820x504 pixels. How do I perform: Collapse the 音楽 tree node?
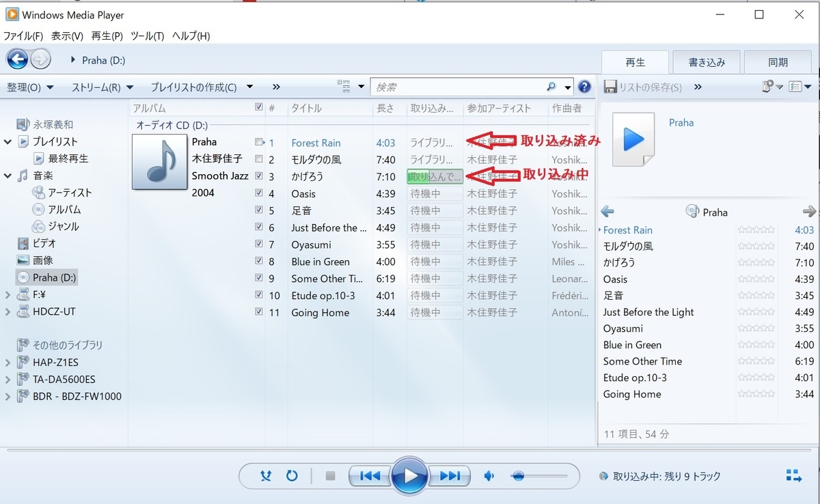8,176
